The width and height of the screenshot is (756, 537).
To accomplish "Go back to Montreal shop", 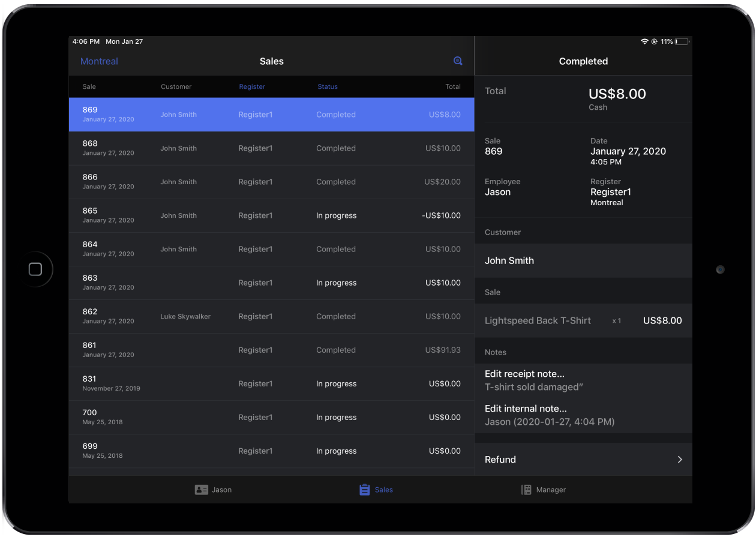I will click(99, 61).
